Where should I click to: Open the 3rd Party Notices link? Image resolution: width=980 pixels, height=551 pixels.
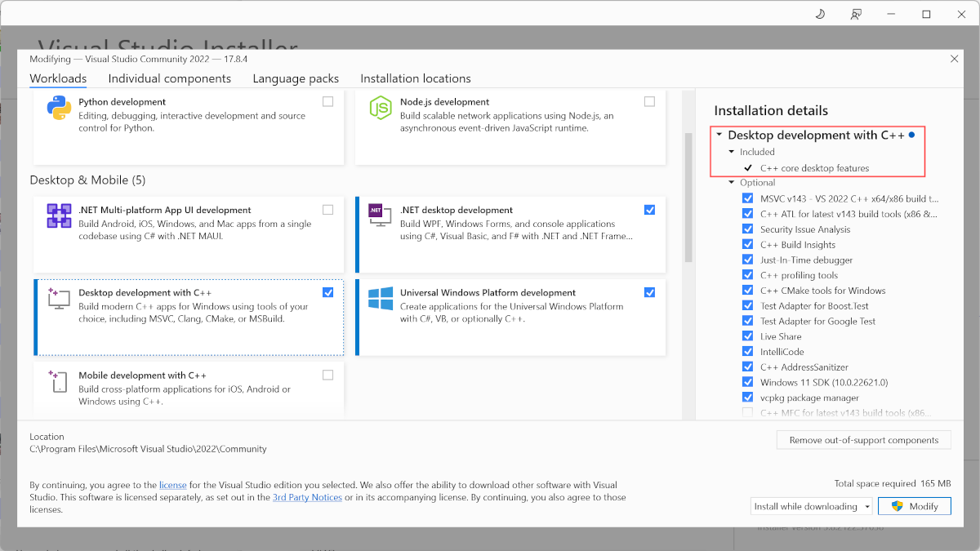coord(307,496)
